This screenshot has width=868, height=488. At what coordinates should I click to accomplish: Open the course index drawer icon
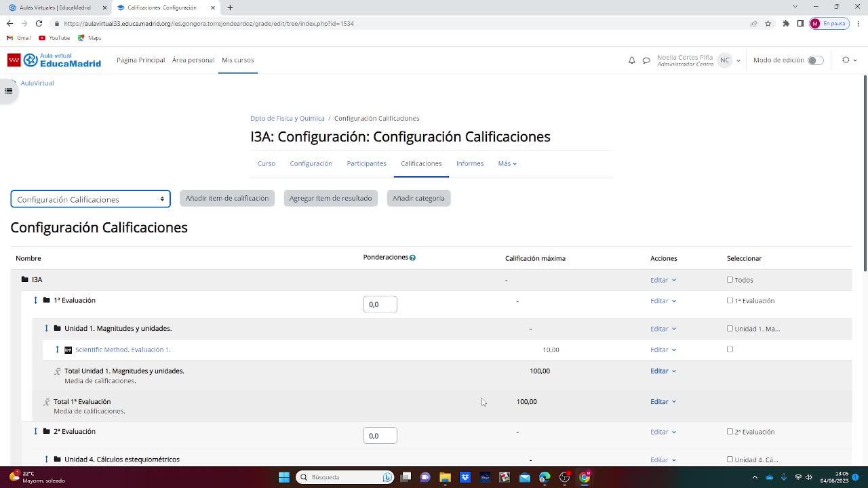[x=8, y=91]
